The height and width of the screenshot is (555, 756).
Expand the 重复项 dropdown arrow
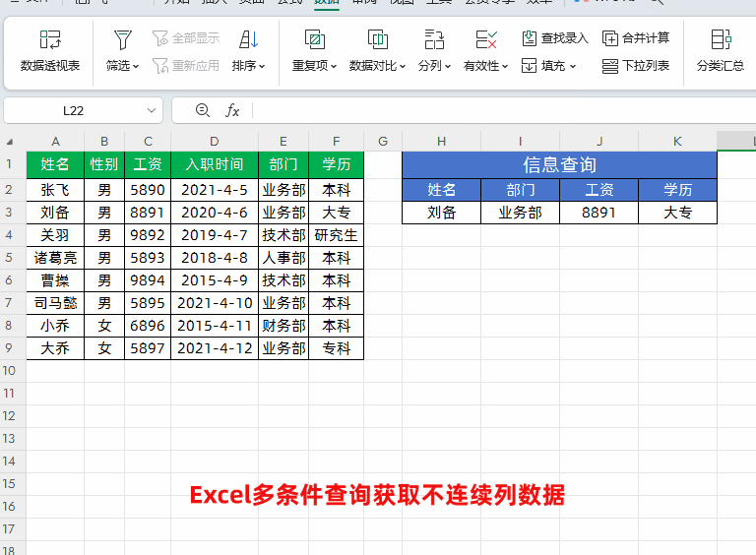coord(334,67)
